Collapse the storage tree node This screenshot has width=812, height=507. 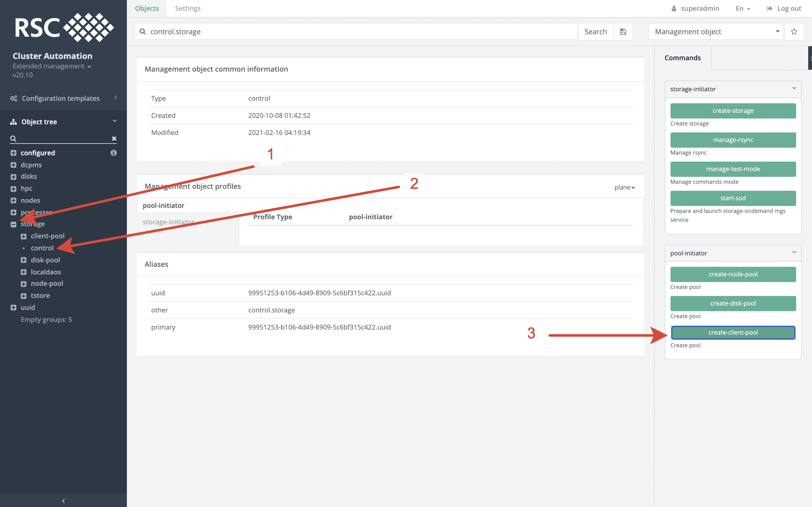(13, 224)
